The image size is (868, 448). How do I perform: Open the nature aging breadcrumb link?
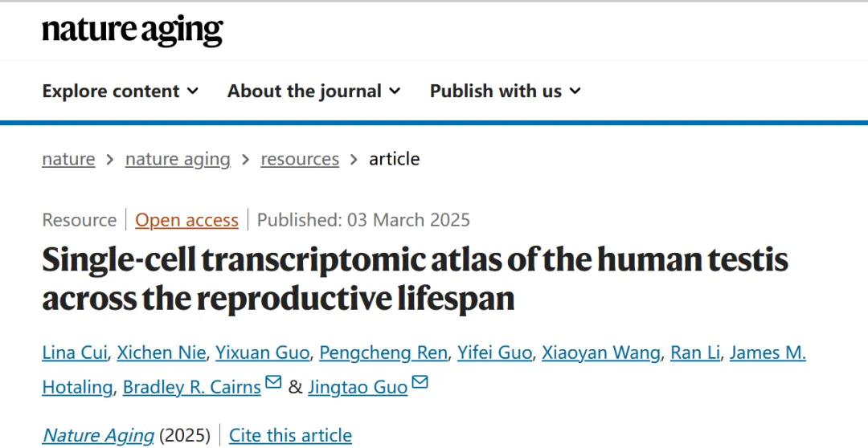[x=178, y=159]
